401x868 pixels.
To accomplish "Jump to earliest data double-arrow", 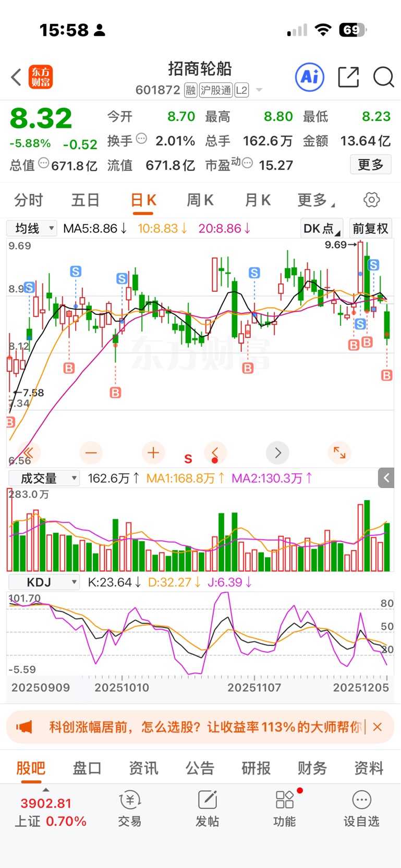I will 28,453.
